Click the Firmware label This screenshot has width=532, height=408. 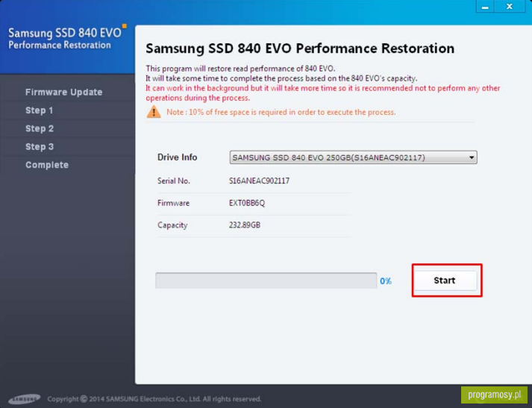173,203
